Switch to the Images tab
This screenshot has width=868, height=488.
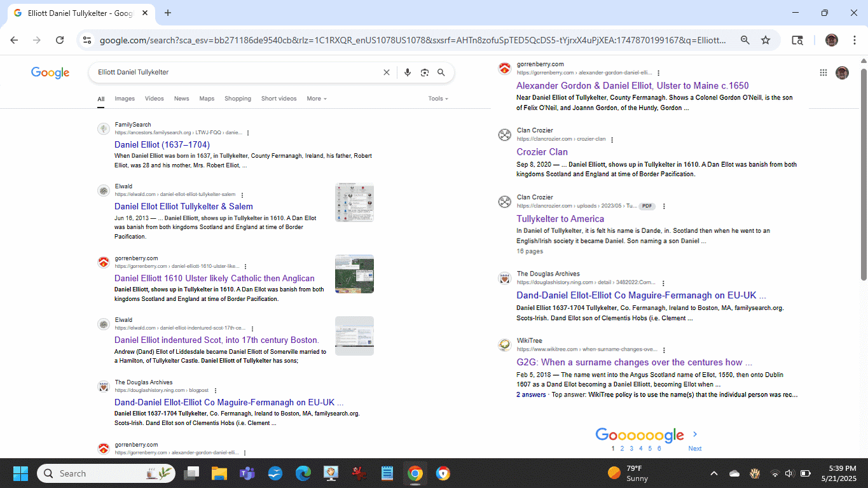tap(125, 99)
